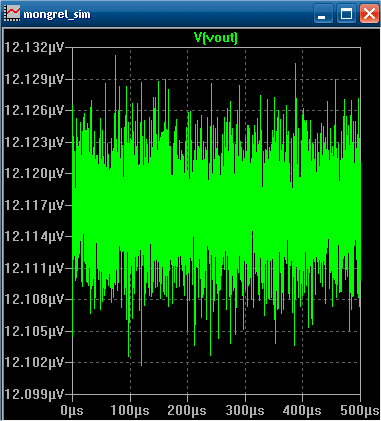Minimize the mongrel_sim window

click(x=323, y=14)
